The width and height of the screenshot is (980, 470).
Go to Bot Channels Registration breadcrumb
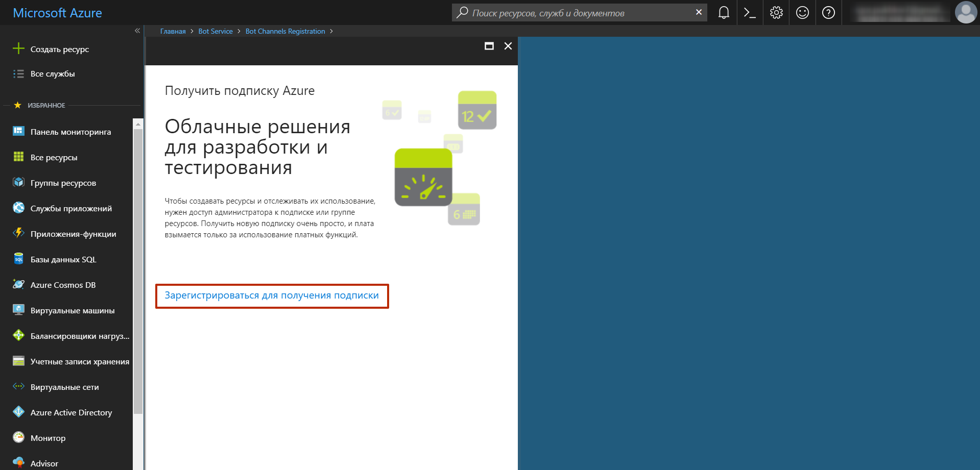pos(285,31)
